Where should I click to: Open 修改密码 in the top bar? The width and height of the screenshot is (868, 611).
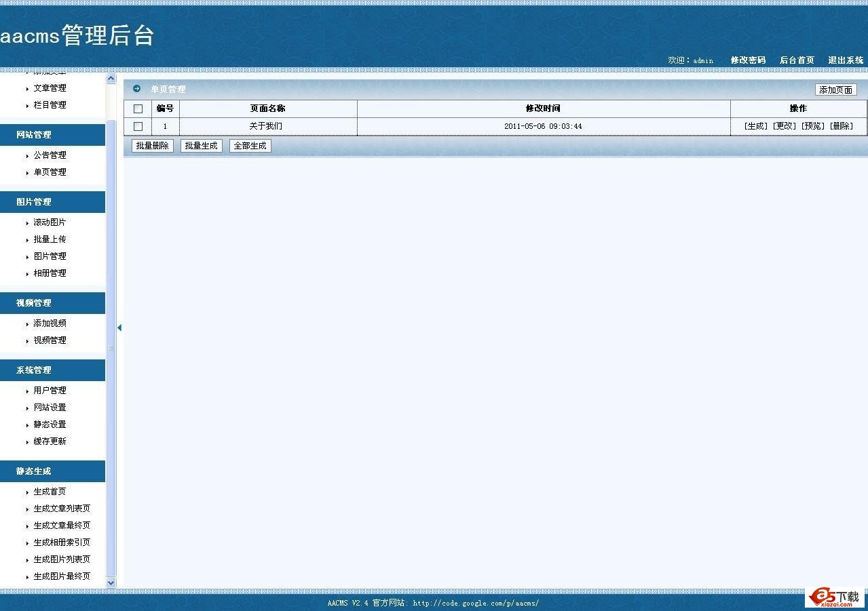click(x=748, y=60)
